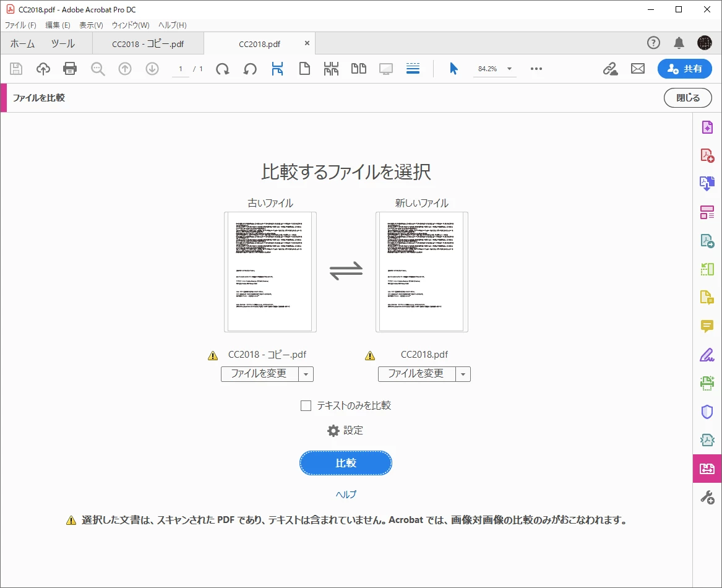The height and width of the screenshot is (588, 722).
Task: Swap old and new files arrows
Action: pos(346,271)
